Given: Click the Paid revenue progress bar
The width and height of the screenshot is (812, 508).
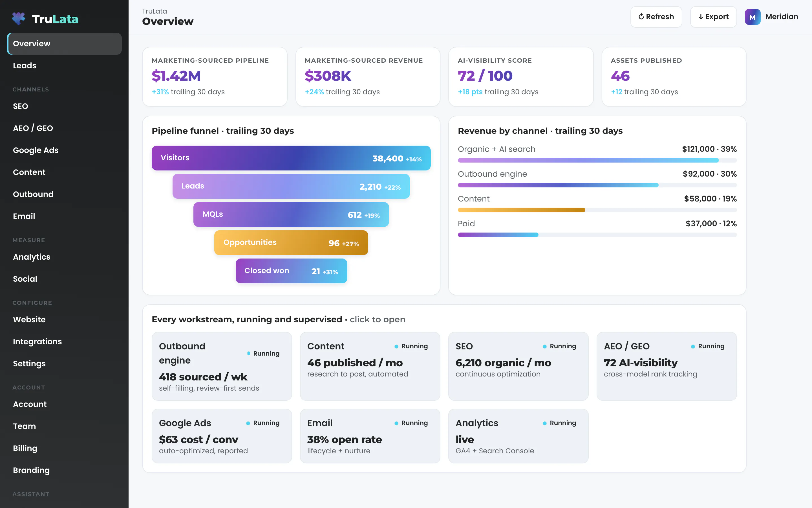Looking at the screenshot, I should 597,235.
